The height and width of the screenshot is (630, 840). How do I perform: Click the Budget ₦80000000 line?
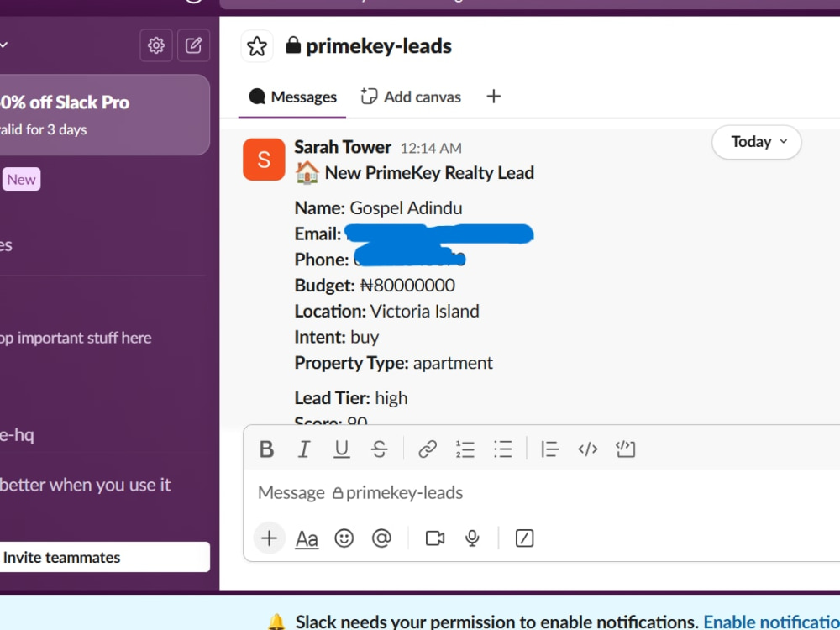(375, 286)
